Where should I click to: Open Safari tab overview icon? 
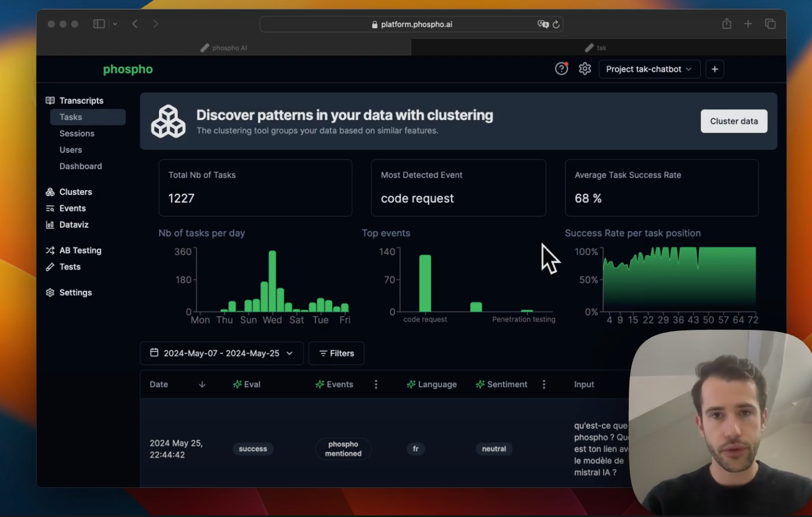tap(770, 24)
